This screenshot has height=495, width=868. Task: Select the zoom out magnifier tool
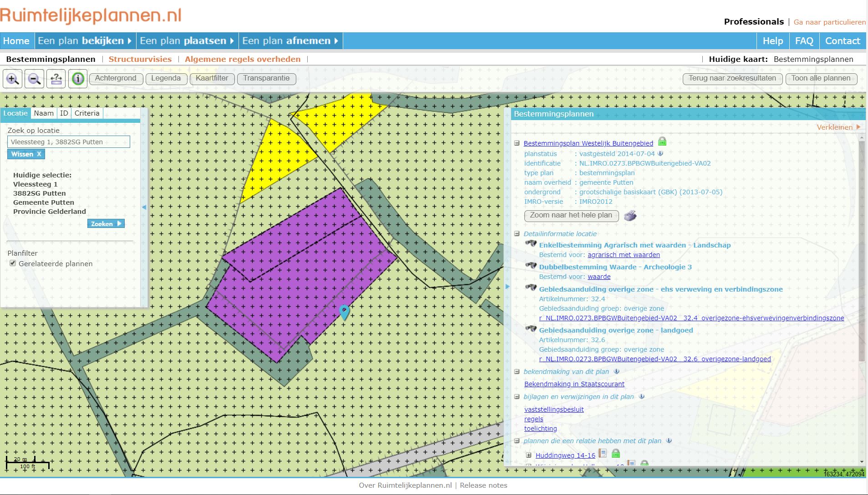pyautogui.click(x=34, y=78)
